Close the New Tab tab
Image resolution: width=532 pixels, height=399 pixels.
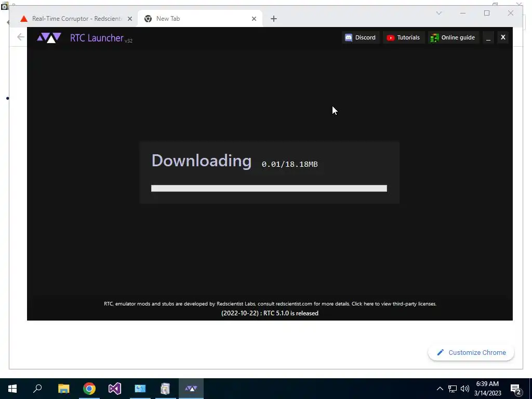click(254, 19)
